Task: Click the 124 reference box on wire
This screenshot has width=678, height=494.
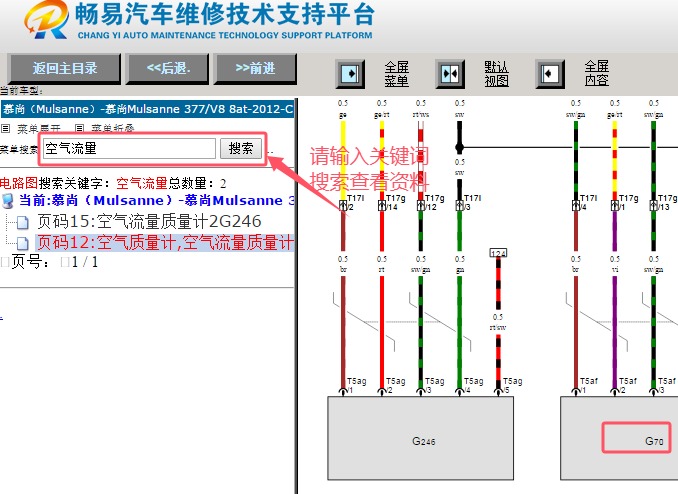Action: click(498, 253)
